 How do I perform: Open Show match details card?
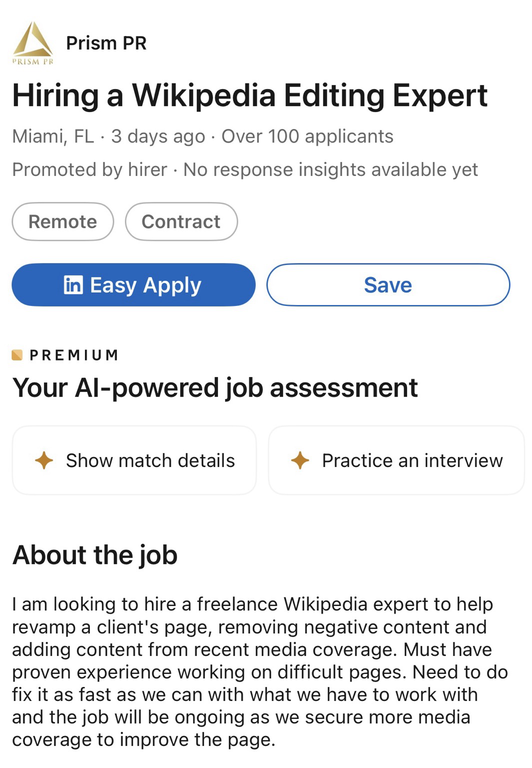(134, 460)
